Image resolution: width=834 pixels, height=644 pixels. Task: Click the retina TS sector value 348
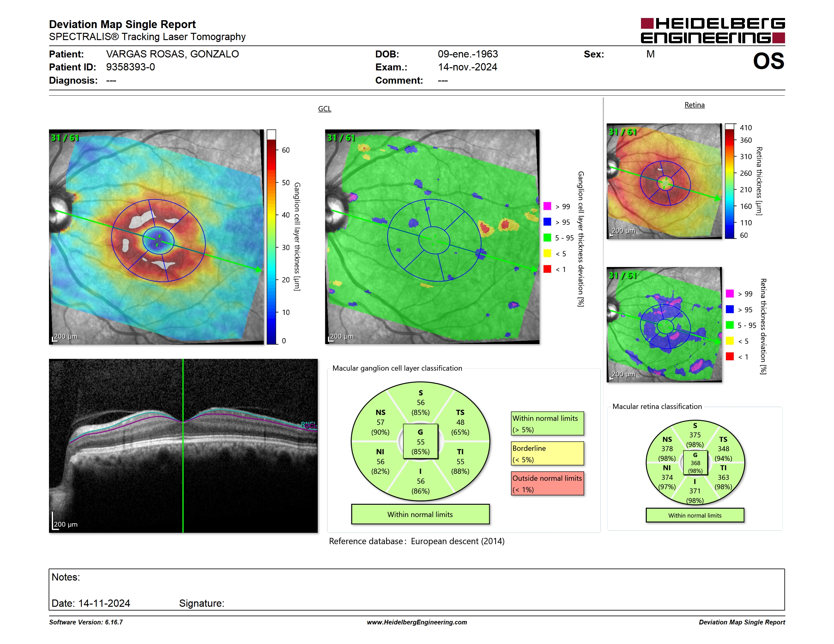point(723,449)
